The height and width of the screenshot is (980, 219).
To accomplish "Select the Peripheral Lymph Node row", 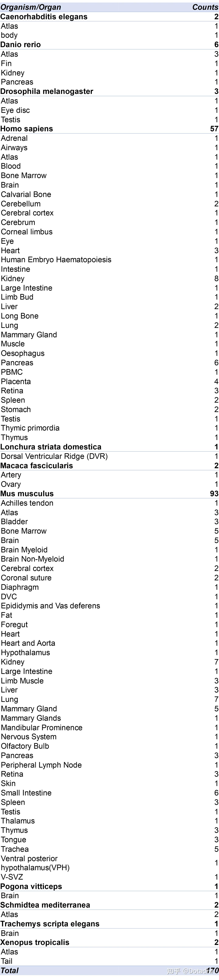I will (41, 765).
